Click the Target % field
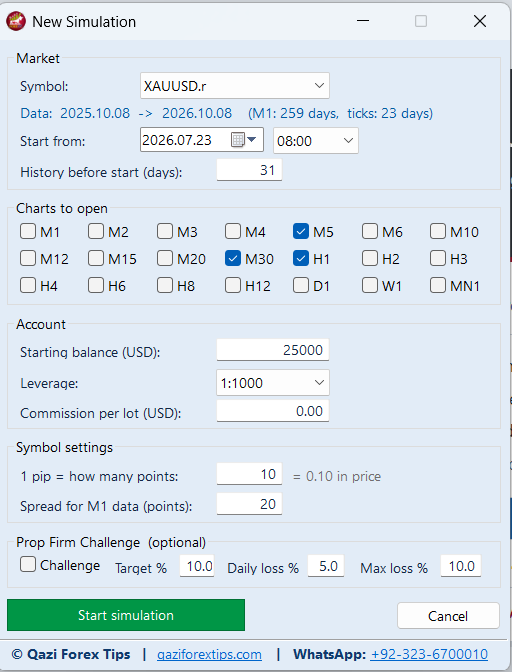The height and width of the screenshot is (672, 512). pyautogui.click(x=197, y=566)
